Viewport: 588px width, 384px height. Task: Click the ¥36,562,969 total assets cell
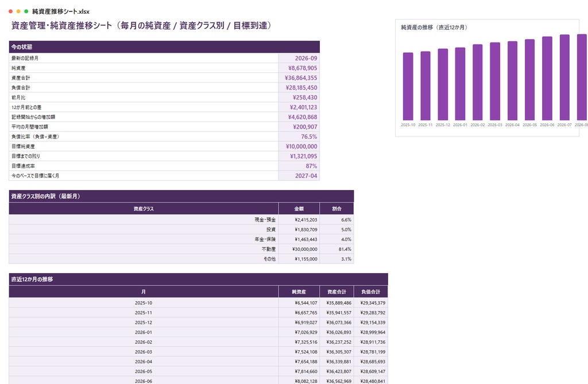pos(336,381)
